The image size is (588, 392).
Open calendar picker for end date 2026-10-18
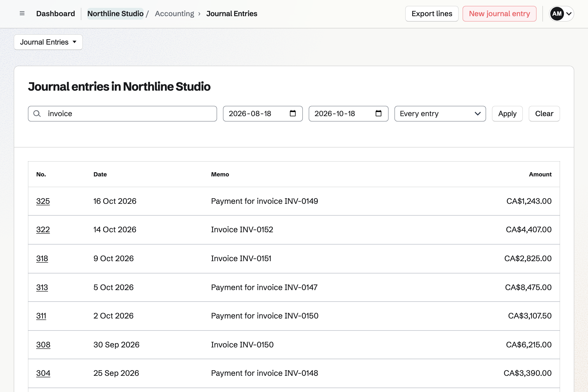pyautogui.click(x=378, y=113)
